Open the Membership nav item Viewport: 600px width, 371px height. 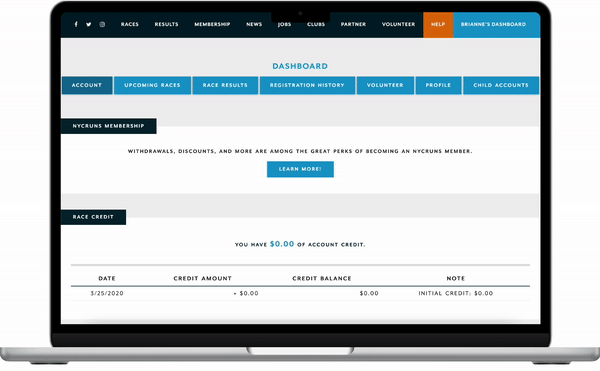tap(212, 24)
